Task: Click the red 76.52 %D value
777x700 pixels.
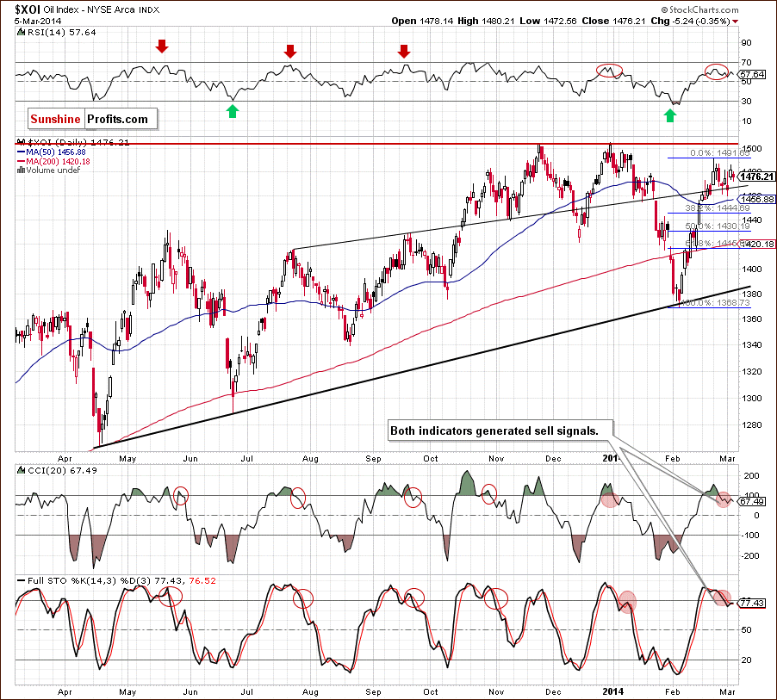Action: pyautogui.click(x=202, y=580)
